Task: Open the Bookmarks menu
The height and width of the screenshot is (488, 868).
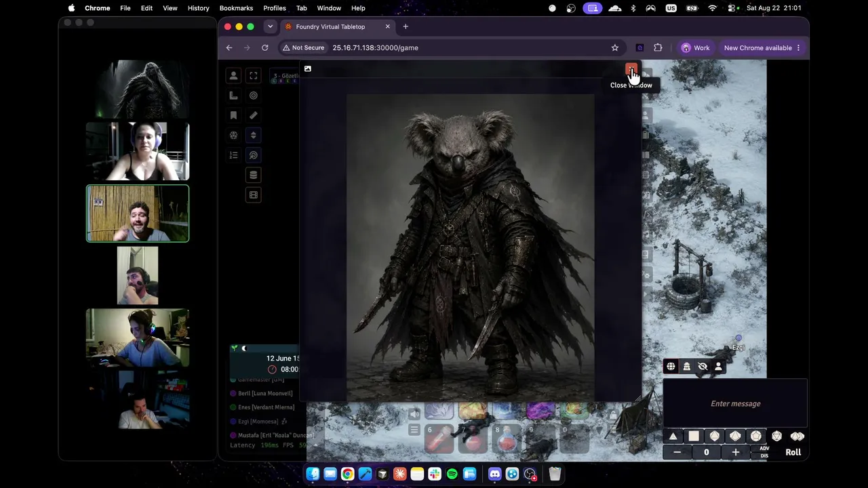Action: pyautogui.click(x=236, y=8)
